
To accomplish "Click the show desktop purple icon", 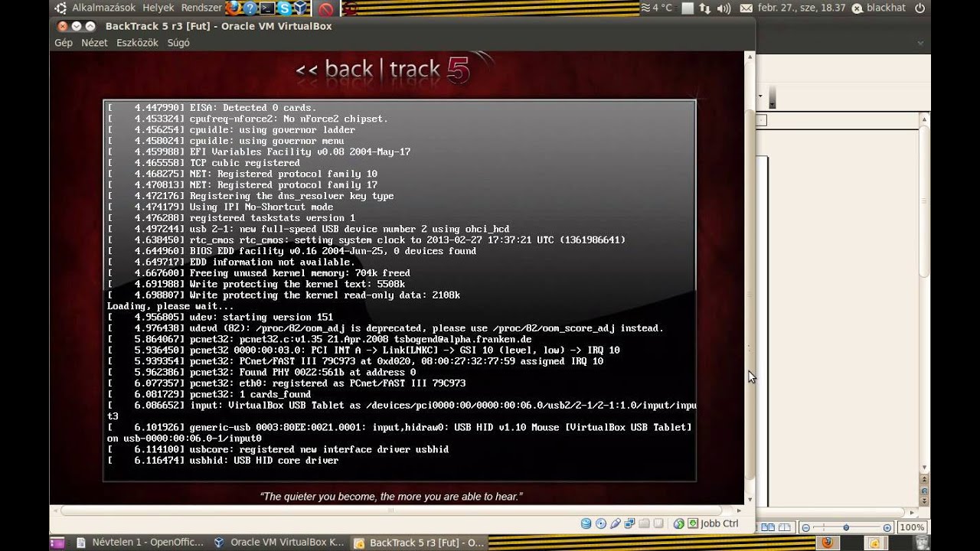I will click(x=57, y=543).
